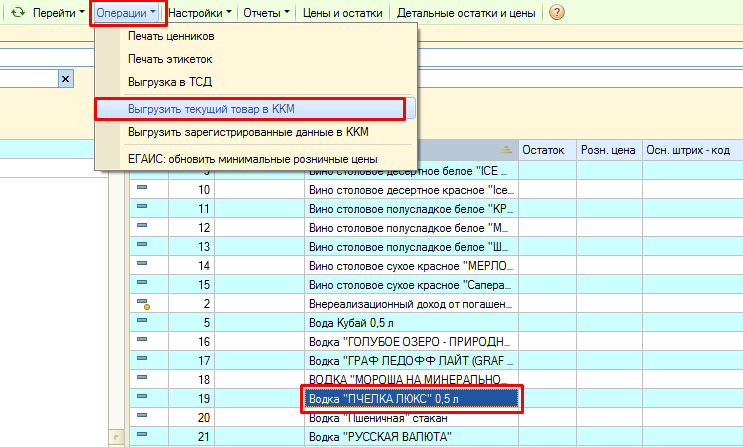The width and height of the screenshot is (743, 447).
Task: Click the row icon for item number 16
Action: (x=142, y=339)
